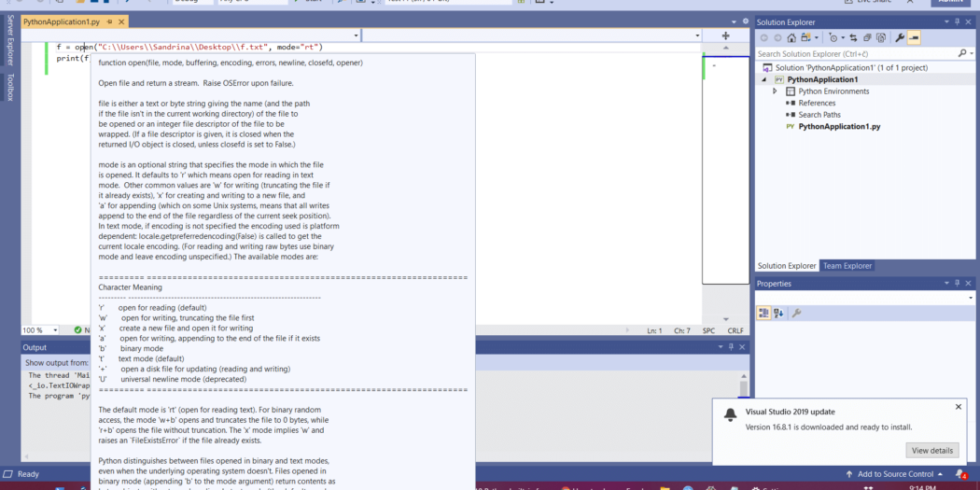The height and width of the screenshot is (490, 980).
Task: Click Add to Source Control
Action: point(894,474)
